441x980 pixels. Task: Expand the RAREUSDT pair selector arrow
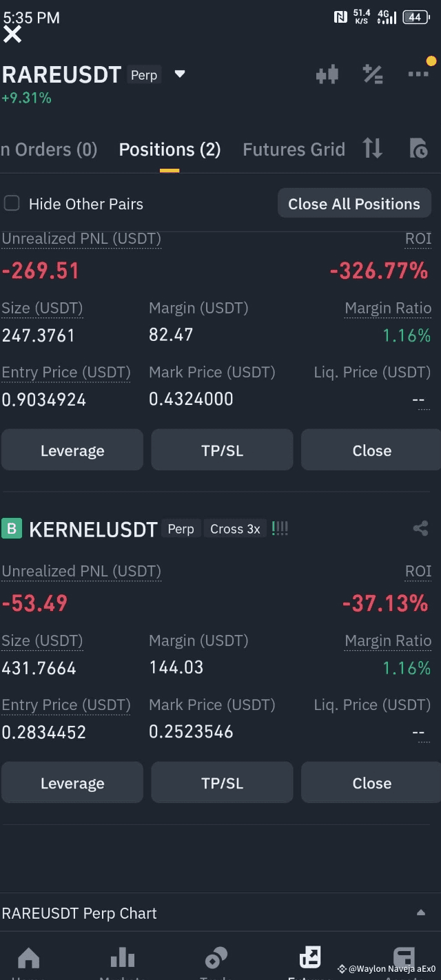[180, 74]
